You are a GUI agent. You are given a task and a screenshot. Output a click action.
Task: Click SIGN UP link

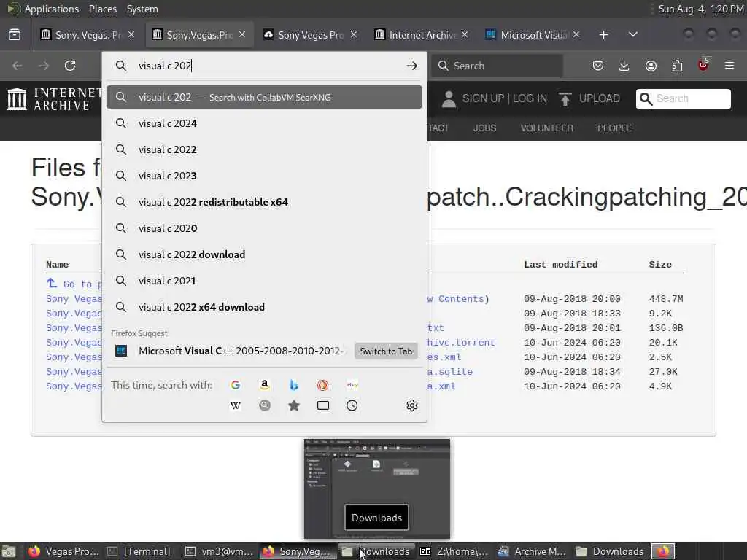483,98
